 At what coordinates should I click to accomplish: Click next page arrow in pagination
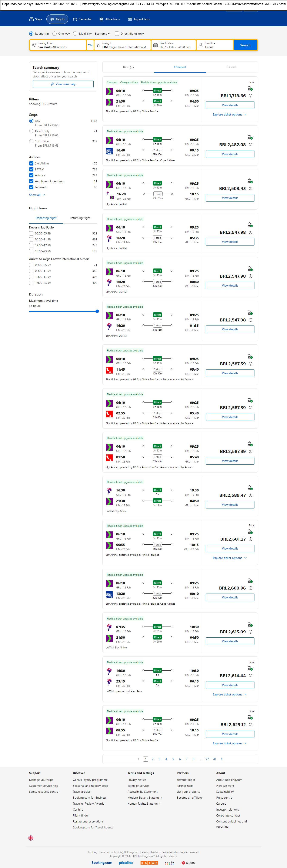click(x=222, y=759)
